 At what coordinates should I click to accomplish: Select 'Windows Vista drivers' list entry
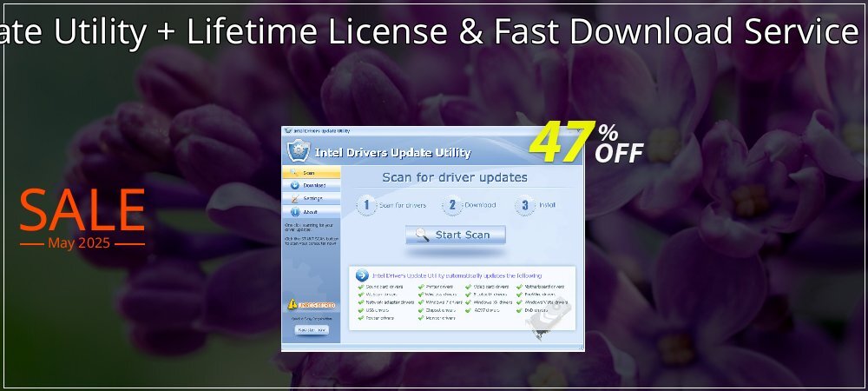tap(542, 302)
